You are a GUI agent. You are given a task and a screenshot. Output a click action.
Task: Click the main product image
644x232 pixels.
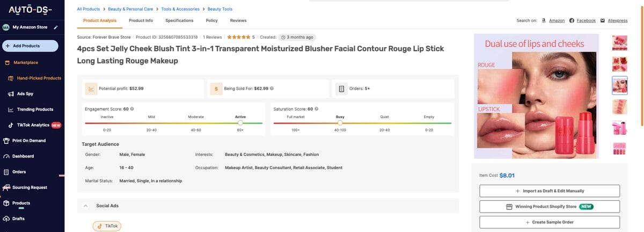[x=537, y=97]
